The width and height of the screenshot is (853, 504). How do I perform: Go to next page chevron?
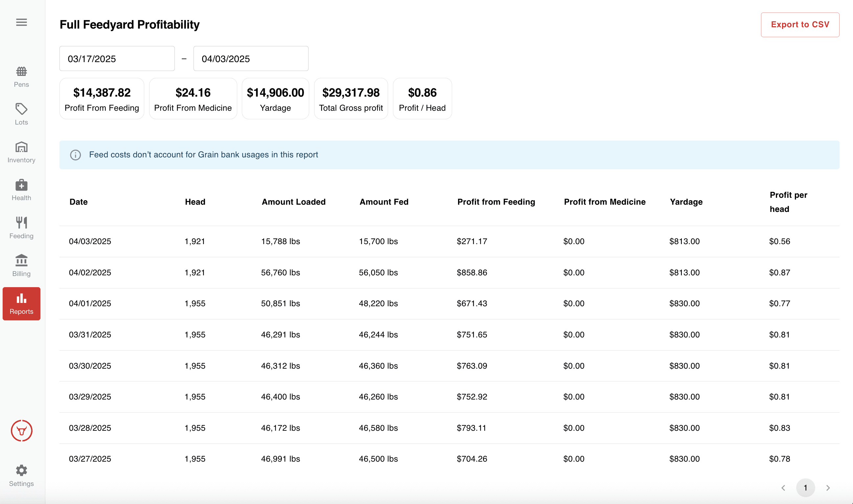(828, 488)
